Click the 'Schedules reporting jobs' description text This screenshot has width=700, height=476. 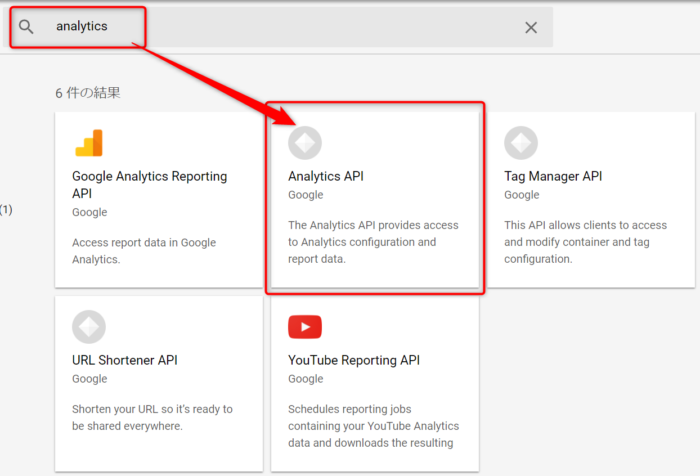pos(370,426)
